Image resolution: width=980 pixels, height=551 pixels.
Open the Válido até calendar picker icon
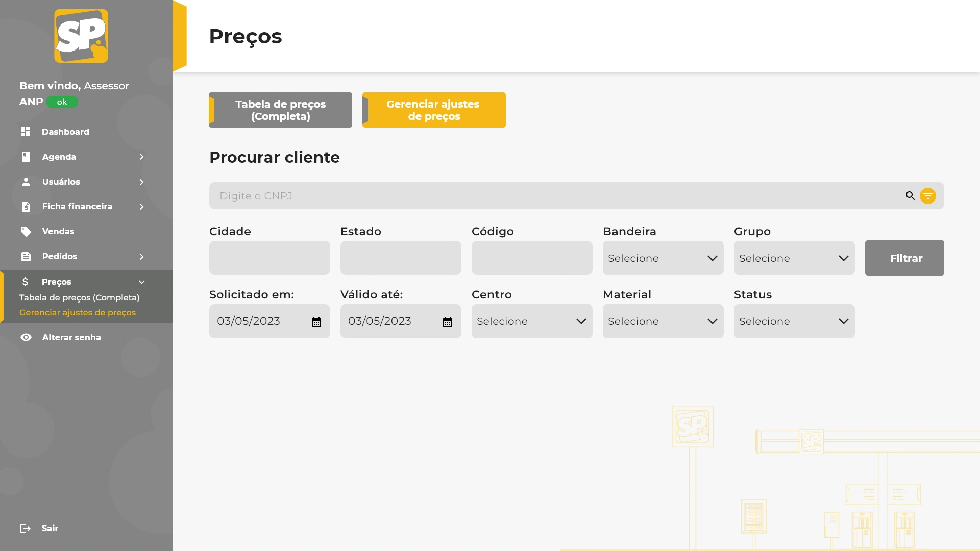pyautogui.click(x=448, y=322)
